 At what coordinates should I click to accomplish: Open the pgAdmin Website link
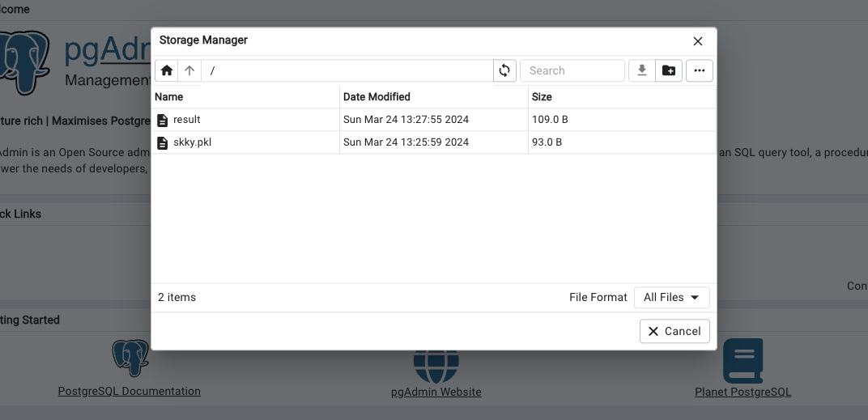tap(436, 392)
